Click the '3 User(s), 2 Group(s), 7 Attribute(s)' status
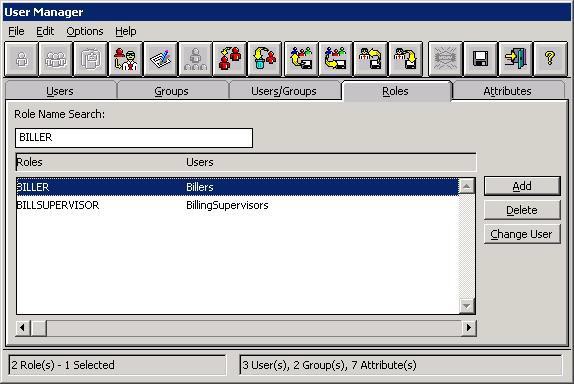Screen dimensions: 574x384 click(x=329, y=365)
